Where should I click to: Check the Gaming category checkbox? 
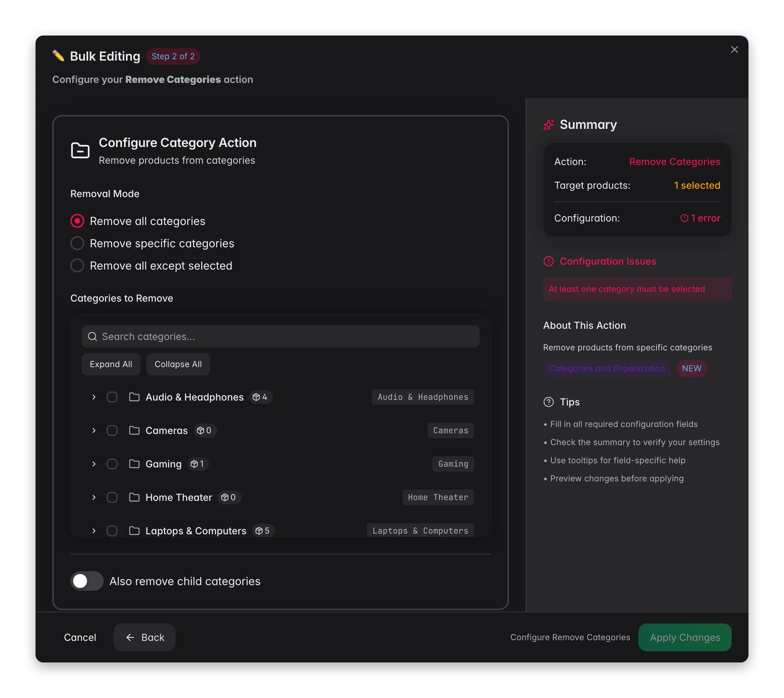click(x=112, y=464)
